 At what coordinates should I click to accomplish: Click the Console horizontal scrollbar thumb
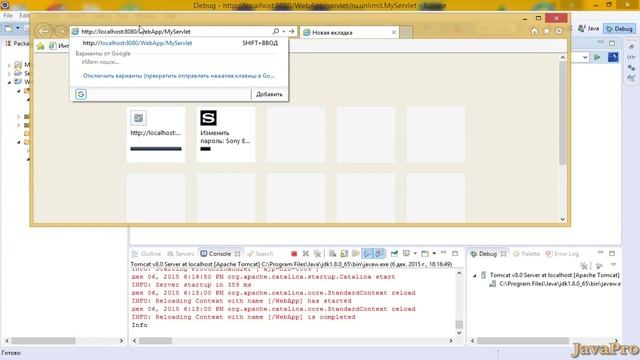tap(156, 340)
